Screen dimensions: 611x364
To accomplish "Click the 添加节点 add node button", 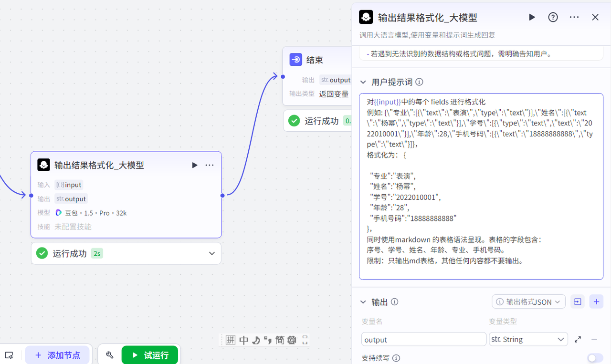I will tap(57, 355).
